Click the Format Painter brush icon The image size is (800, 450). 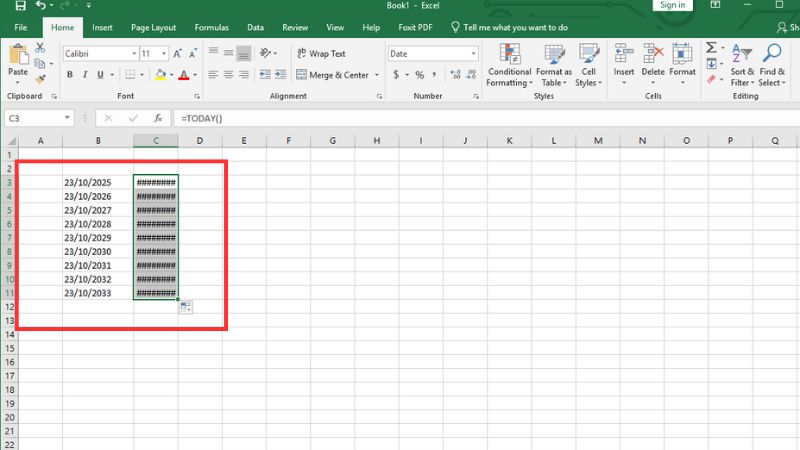(x=40, y=78)
